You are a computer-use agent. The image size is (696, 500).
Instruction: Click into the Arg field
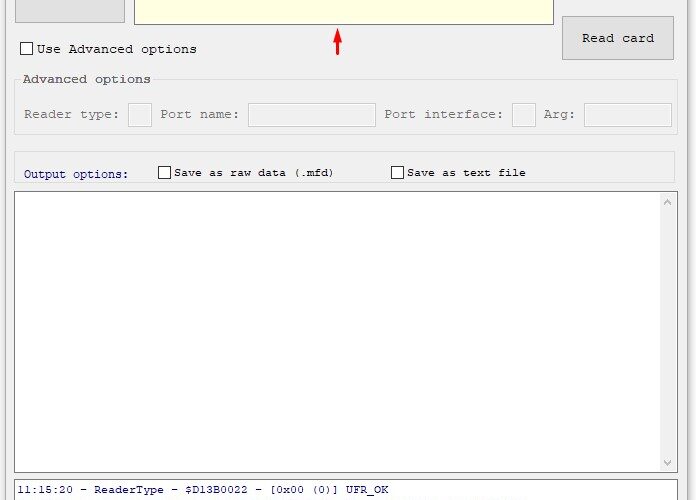(x=628, y=115)
